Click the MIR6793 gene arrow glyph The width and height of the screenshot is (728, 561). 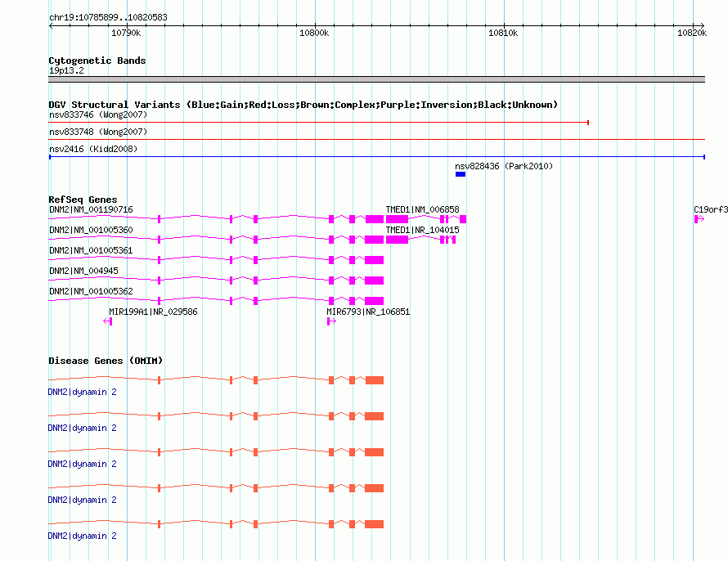coord(331,321)
